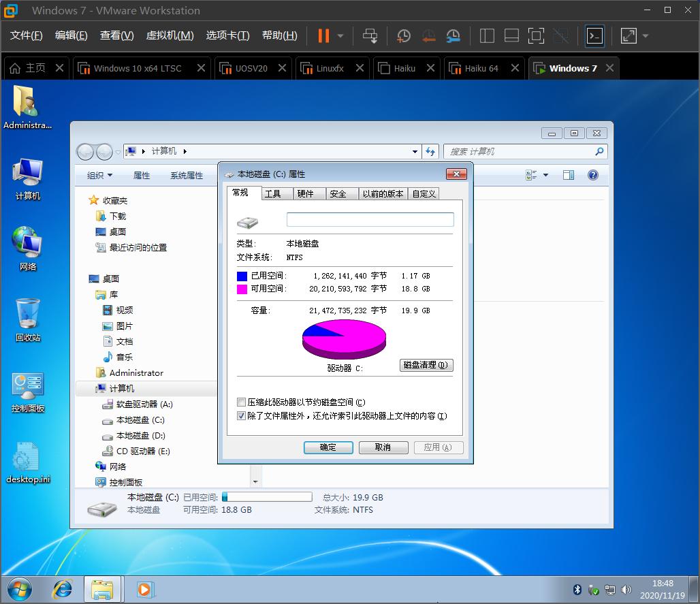700x604 pixels.
Task: Enable compressing the C drive to save space
Action: [240, 402]
